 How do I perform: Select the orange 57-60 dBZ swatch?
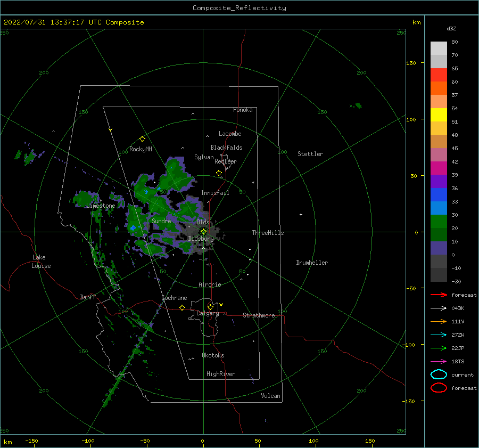tap(439, 88)
